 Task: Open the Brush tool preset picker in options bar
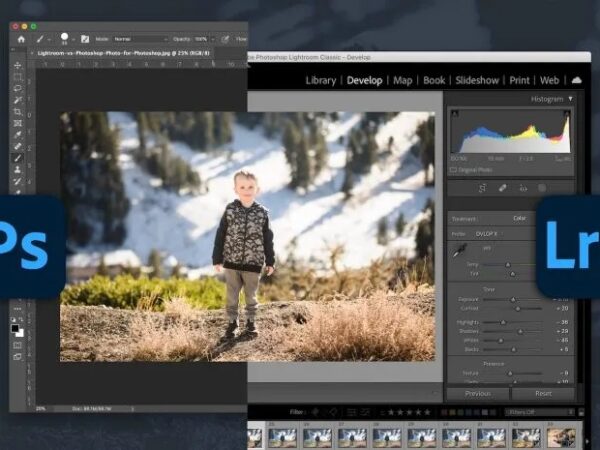(42, 39)
